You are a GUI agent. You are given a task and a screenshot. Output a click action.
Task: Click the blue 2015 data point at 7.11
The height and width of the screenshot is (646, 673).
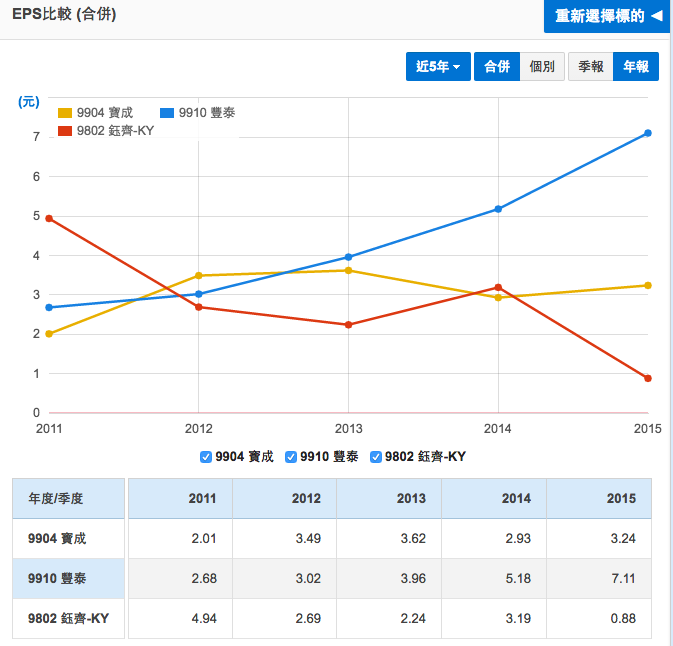pos(648,133)
